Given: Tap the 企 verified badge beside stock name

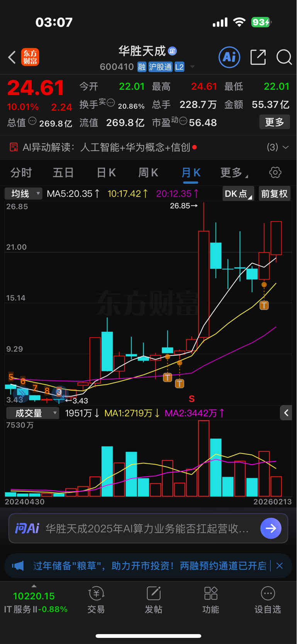Looking at the screenshot, I should click(172, 51).
